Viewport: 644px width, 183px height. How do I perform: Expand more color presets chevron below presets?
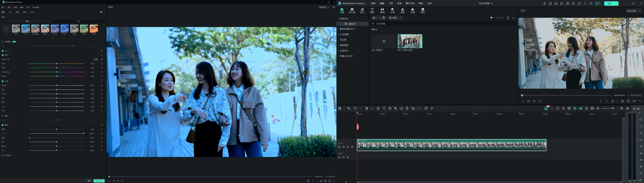[x=53, y=37]
